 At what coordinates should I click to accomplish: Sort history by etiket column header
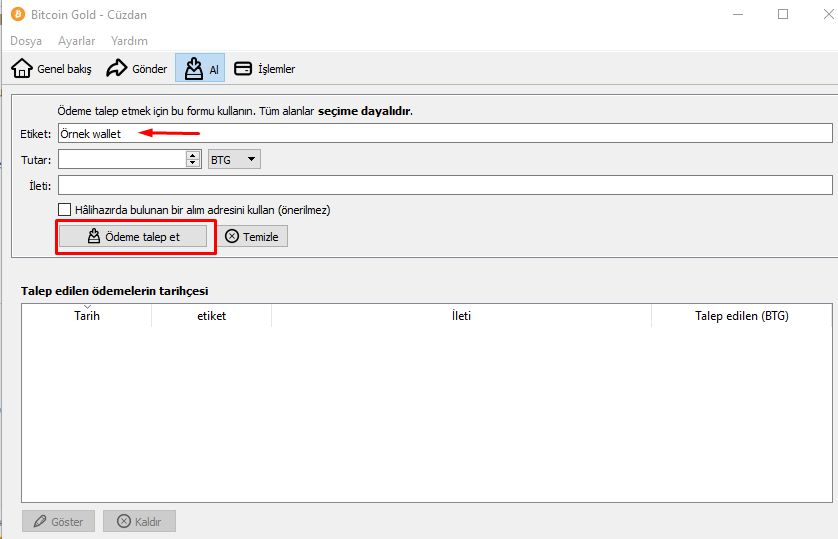(x=212, y=316)
